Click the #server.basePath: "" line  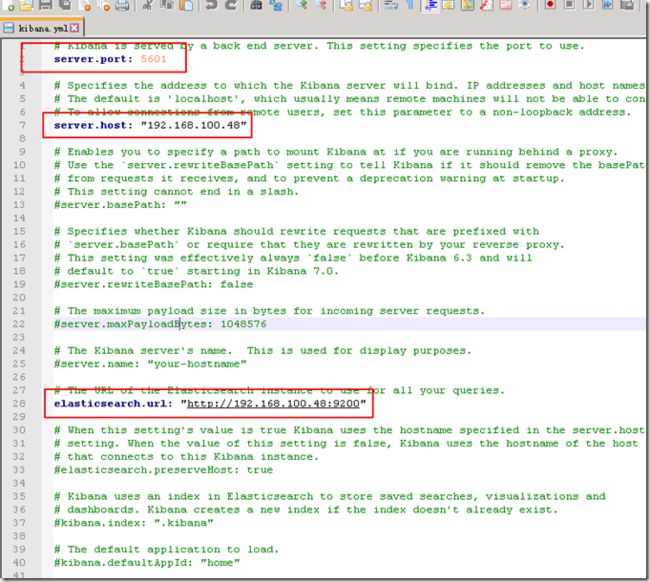point(120,205)
